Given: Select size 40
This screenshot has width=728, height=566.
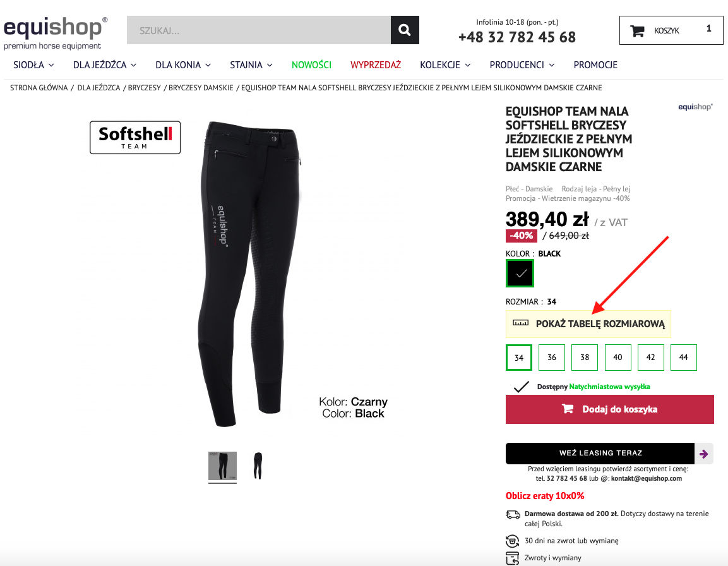Looking at the screenshot, I should tap(618, 358).
